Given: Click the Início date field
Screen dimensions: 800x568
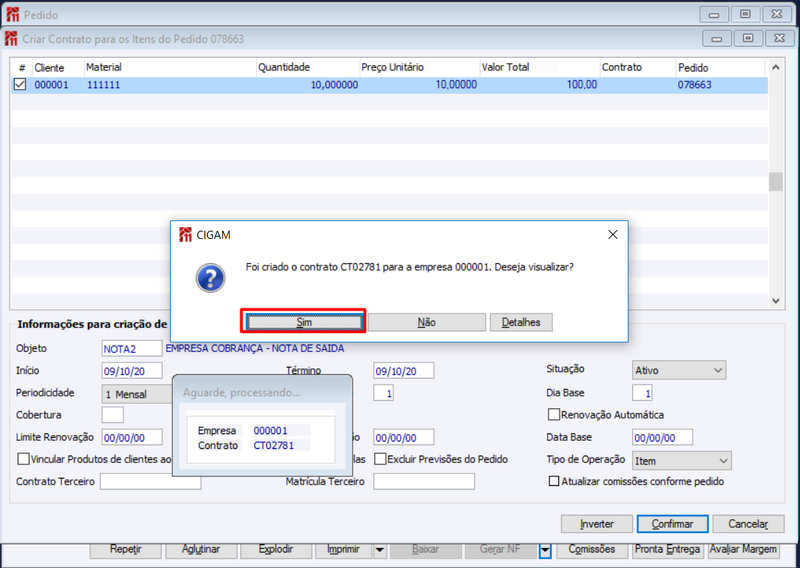Looking at the screenshot, I should pos(132,371).
